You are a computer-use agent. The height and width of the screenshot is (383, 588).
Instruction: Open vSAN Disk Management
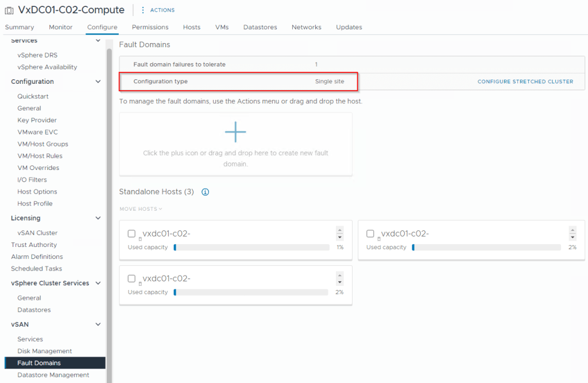coord(45,351)
